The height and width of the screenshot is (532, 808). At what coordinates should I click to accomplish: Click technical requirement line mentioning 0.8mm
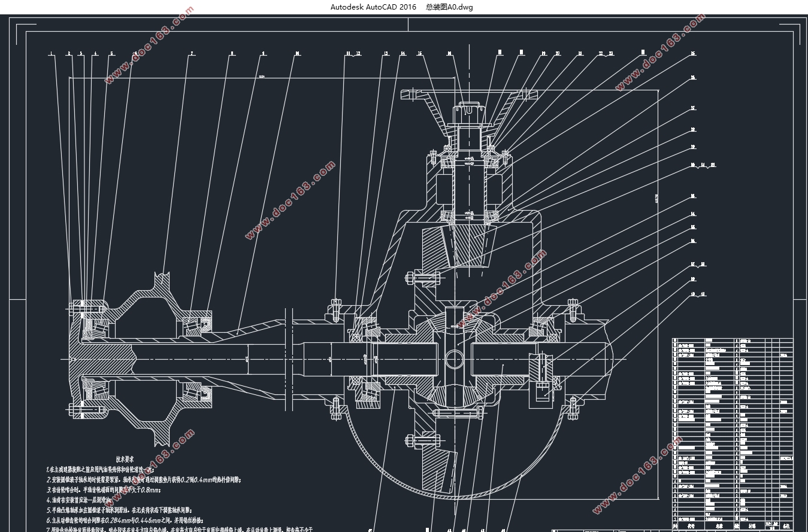click(105, 490)
